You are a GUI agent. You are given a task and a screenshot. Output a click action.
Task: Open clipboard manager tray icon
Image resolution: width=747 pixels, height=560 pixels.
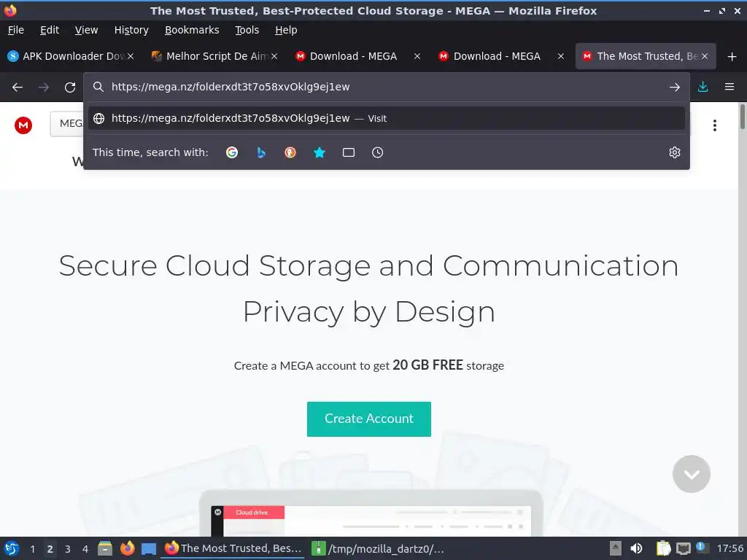[663, 548]
